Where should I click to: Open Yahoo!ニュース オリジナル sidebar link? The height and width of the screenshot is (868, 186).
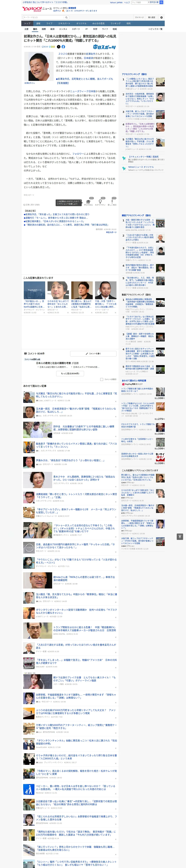[141, 167]
